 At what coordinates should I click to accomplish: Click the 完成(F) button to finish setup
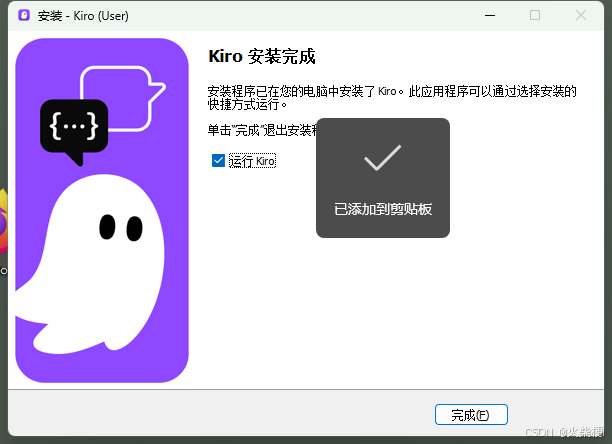point(471,414)
